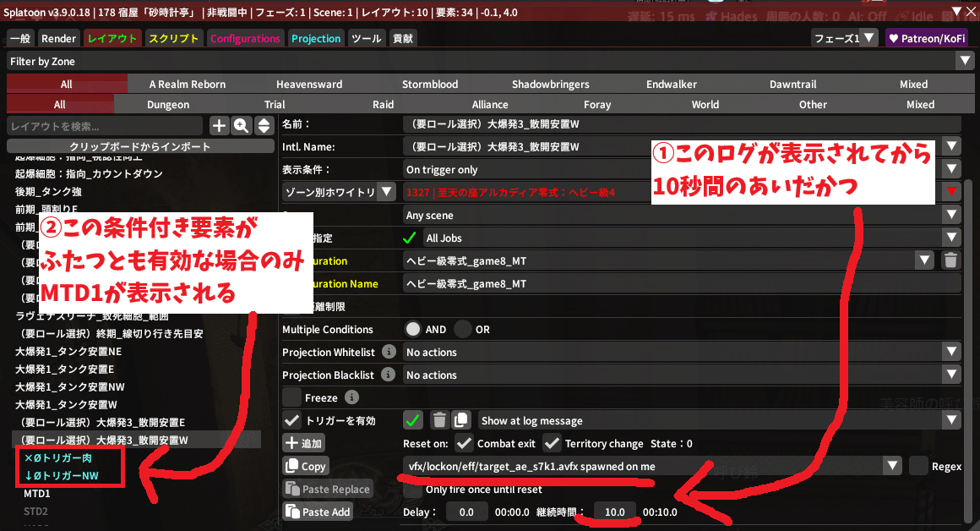
Task: Enable the Regex checkbox
Action: (x=918, y=466)
